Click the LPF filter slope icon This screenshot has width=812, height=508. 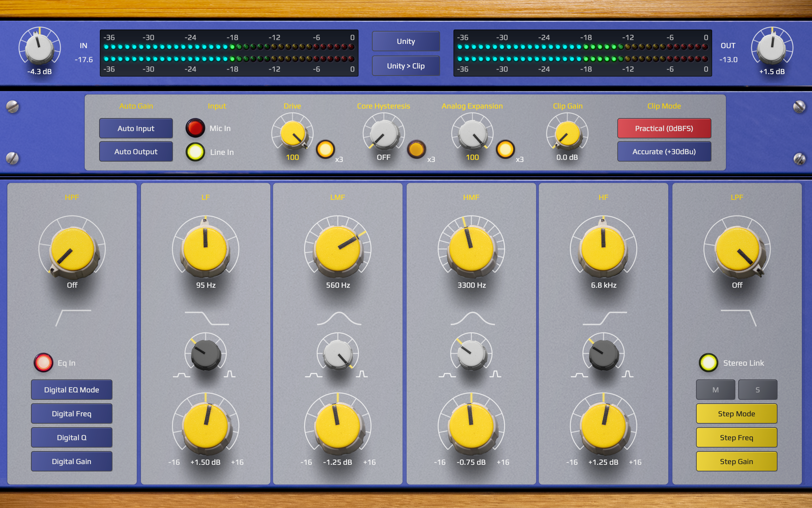pos(738,318)
